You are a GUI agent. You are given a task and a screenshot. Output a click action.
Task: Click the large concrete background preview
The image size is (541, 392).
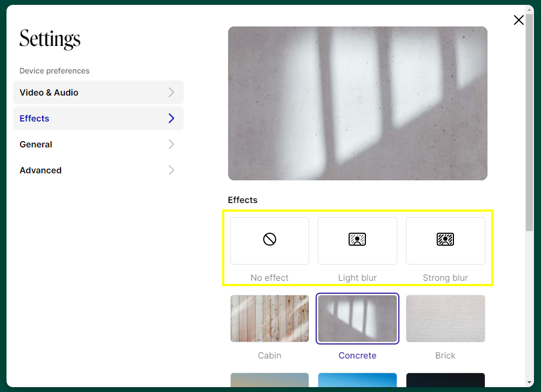click(x=357, y=104)
